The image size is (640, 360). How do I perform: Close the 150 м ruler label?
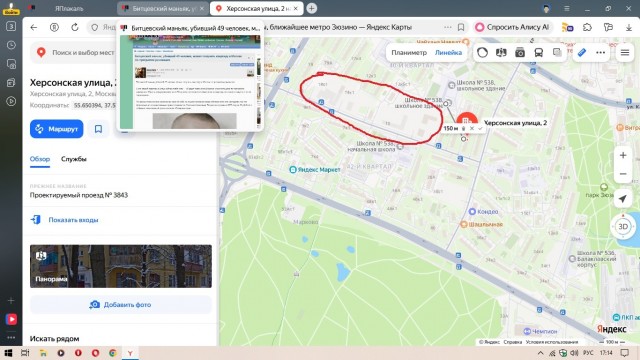(x=472, y=128)
